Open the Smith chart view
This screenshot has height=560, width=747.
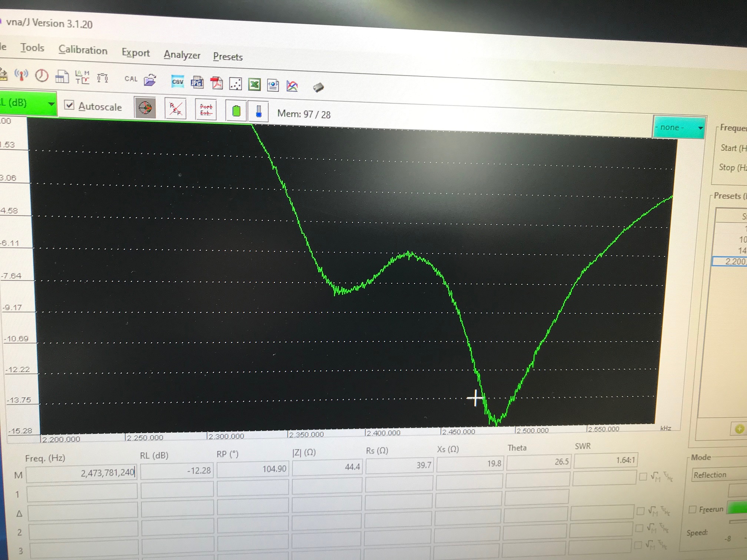point(145,108)
